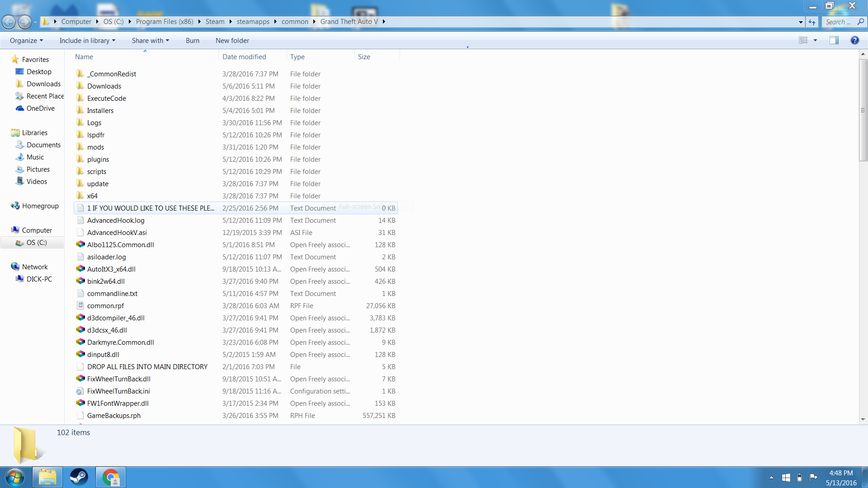The height and width of the screenshot is (488, 868).
Task: Select the common.rpf file
Action: (x=105, y=306)
